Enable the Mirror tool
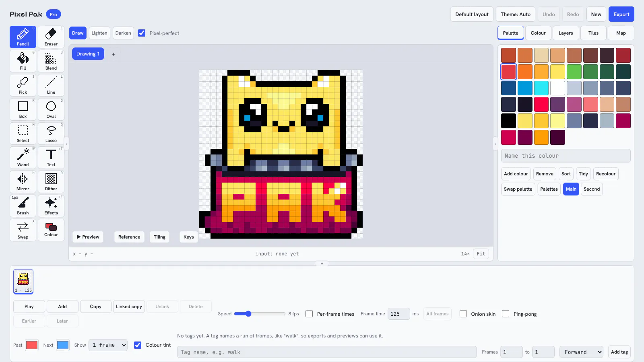This screenshot has height=362, width=644. click(x=23, y=182)
